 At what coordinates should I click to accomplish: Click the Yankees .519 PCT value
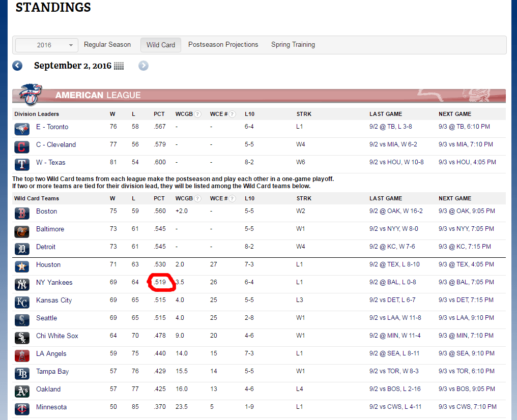pyautogui.click(x=160, y=282)
